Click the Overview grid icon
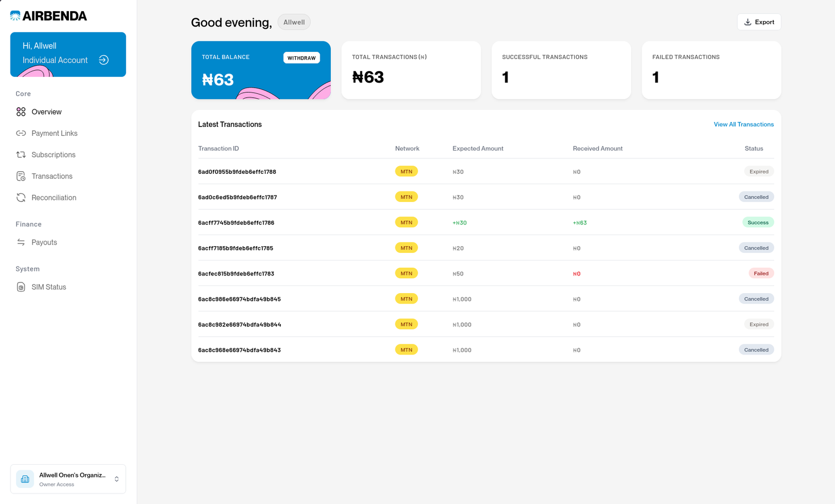This screenshot has width=835, height=504. 21,112
